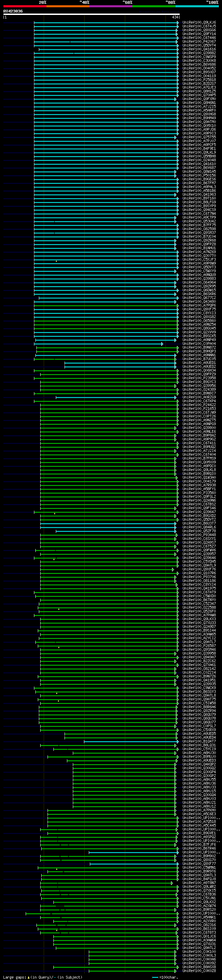Viewport: 222px width, 980px height.
Task: Select the UniRef100_Q9XF76 hit
Action: pos(199,569)
